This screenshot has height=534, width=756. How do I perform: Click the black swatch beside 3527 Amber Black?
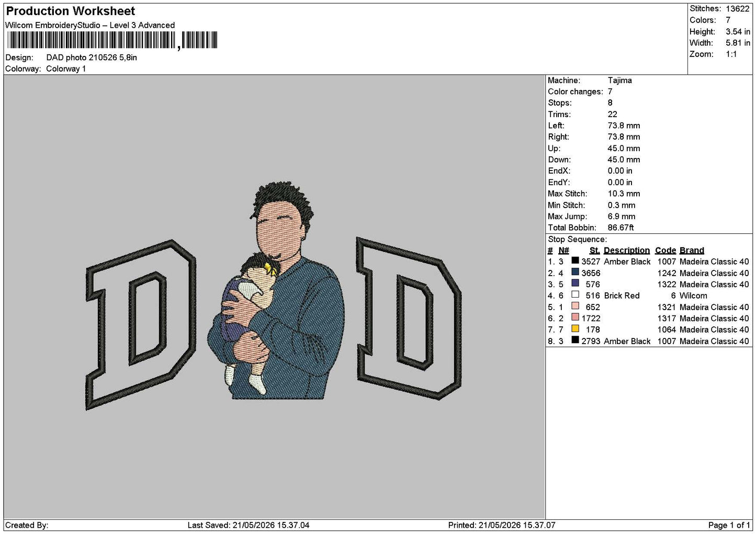[575, 260]
